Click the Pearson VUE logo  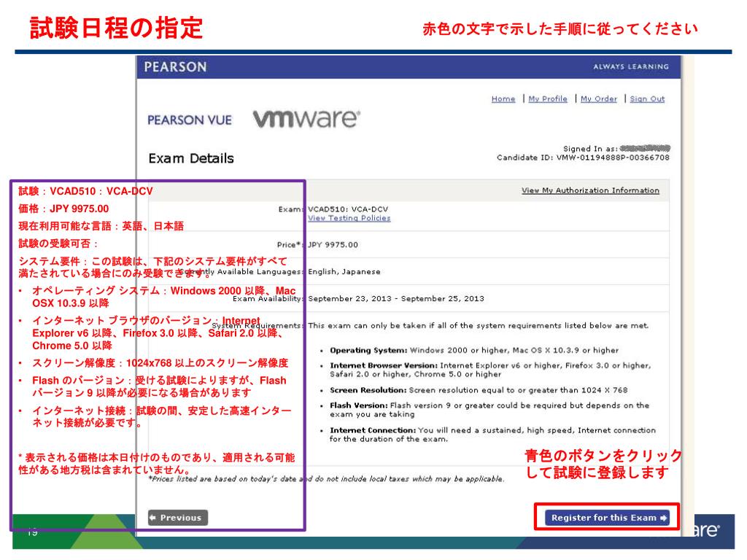click(190, 120)
